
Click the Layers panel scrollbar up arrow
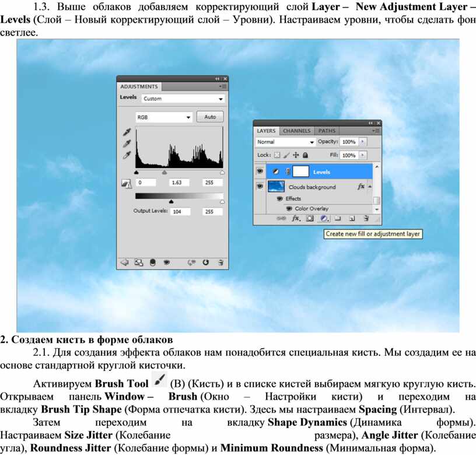tap(377, 167)
